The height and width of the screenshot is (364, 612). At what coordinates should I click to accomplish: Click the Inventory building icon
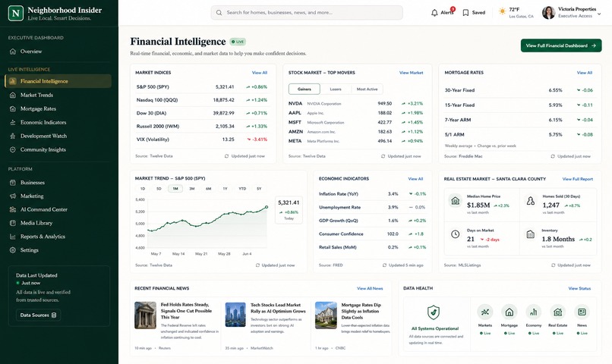click(x=531, y=234)
